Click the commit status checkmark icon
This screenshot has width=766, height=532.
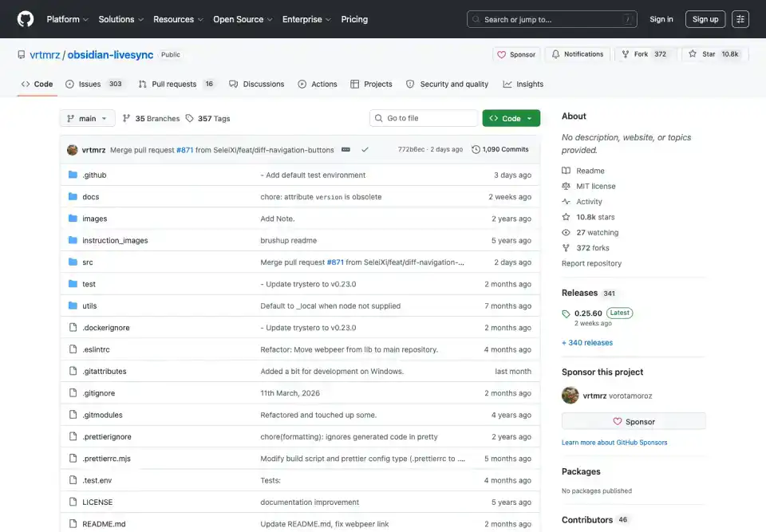pos(365,149)
